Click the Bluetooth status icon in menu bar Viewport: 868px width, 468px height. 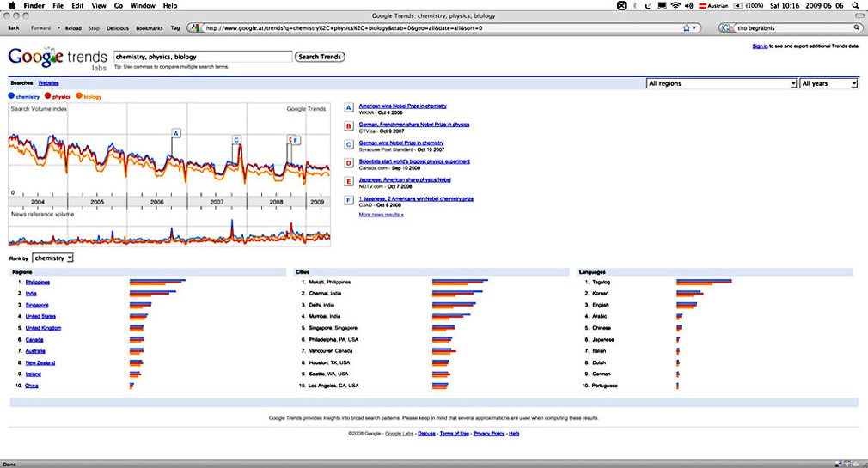pos(634,5)
